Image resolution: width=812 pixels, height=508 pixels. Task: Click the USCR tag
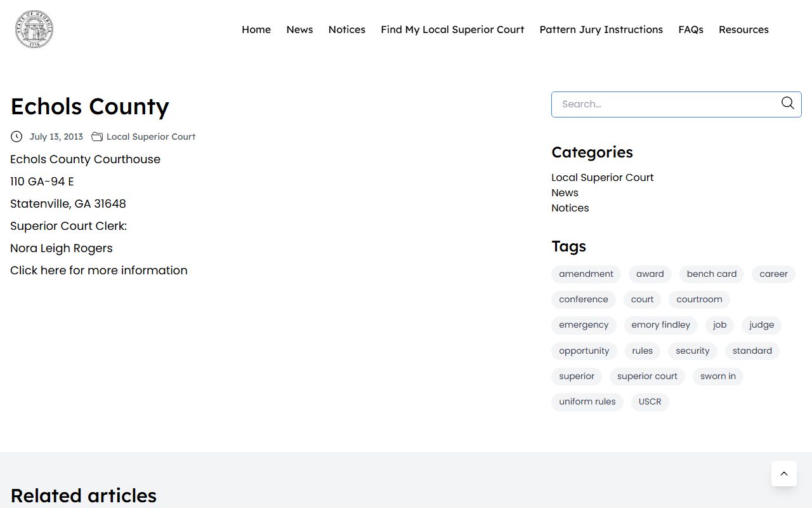(x=650, y=402)
